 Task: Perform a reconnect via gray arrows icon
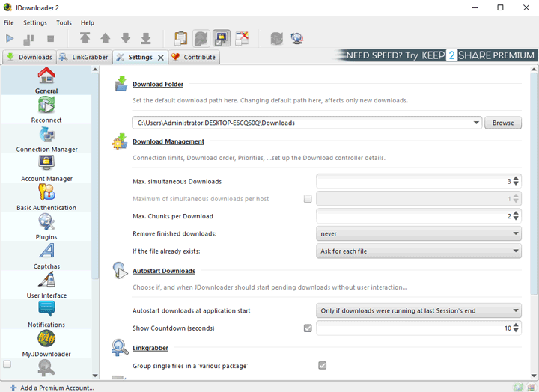pos(276,38)
